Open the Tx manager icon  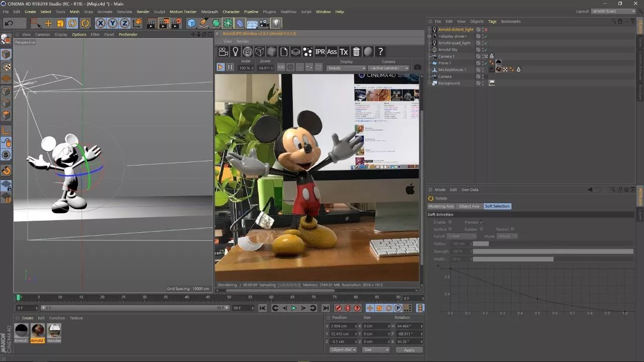pyautogui.click(x=344, y=52)
